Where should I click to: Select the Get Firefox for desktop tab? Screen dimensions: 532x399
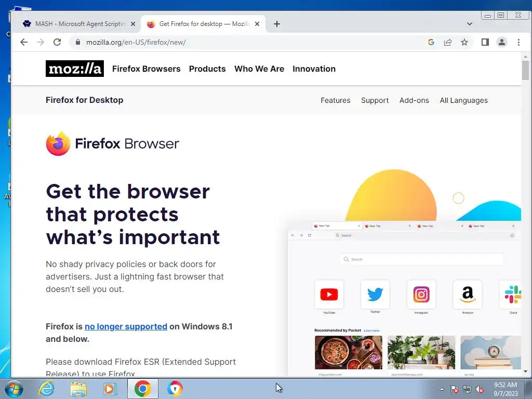[203, 24]
